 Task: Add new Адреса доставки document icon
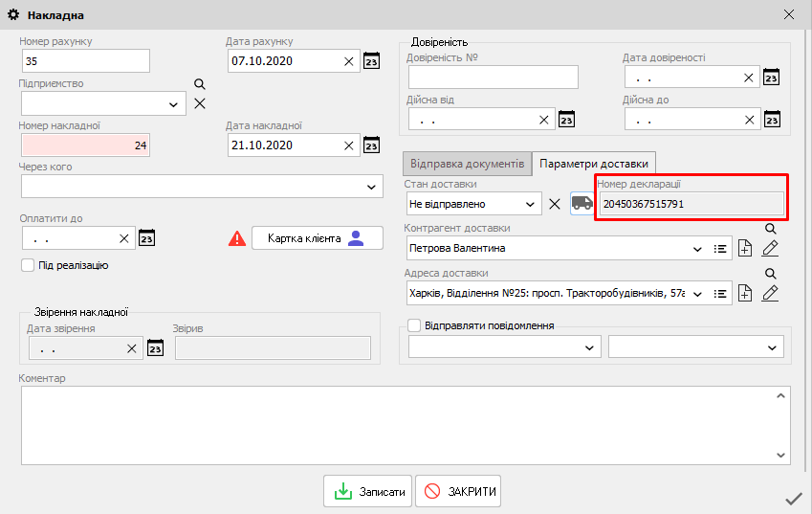click(746, 293)
